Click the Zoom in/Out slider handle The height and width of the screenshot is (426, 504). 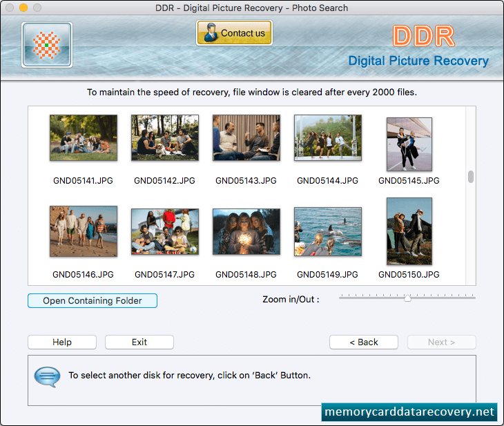click(407, 298)
